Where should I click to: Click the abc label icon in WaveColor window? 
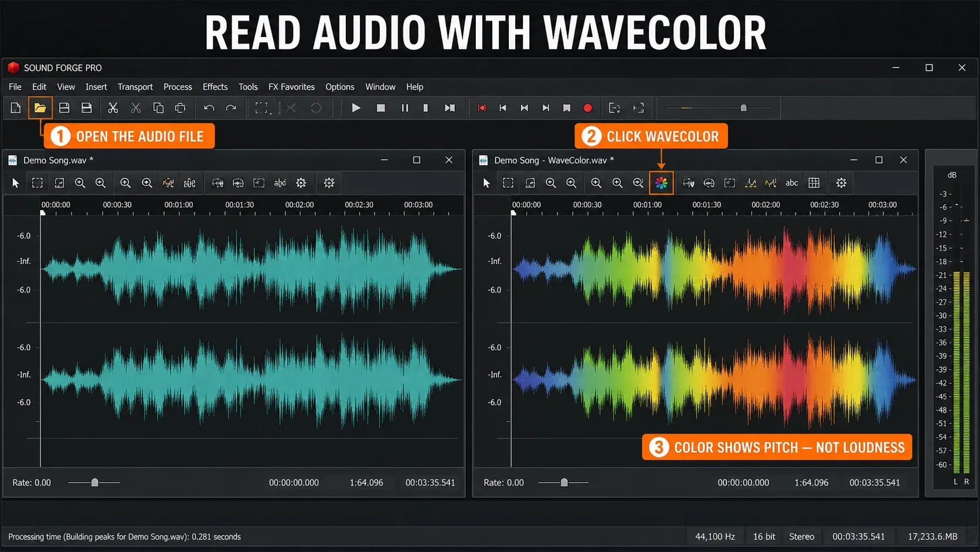click(x=792, y=183)
